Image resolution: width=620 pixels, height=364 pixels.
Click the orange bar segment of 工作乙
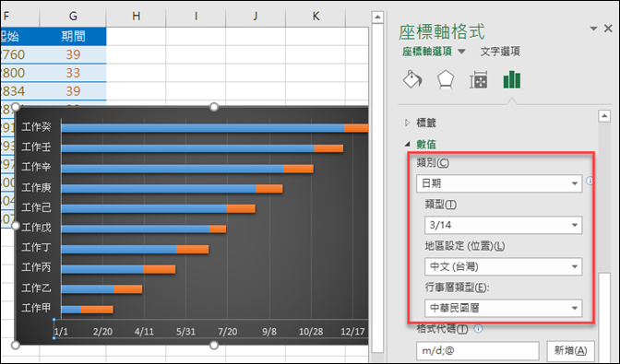click(128, 289)
